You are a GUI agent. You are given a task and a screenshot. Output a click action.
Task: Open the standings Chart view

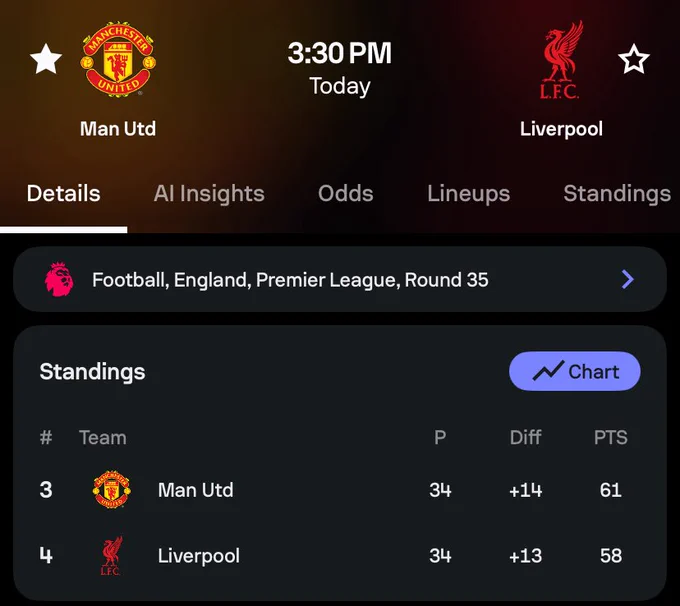575,371
